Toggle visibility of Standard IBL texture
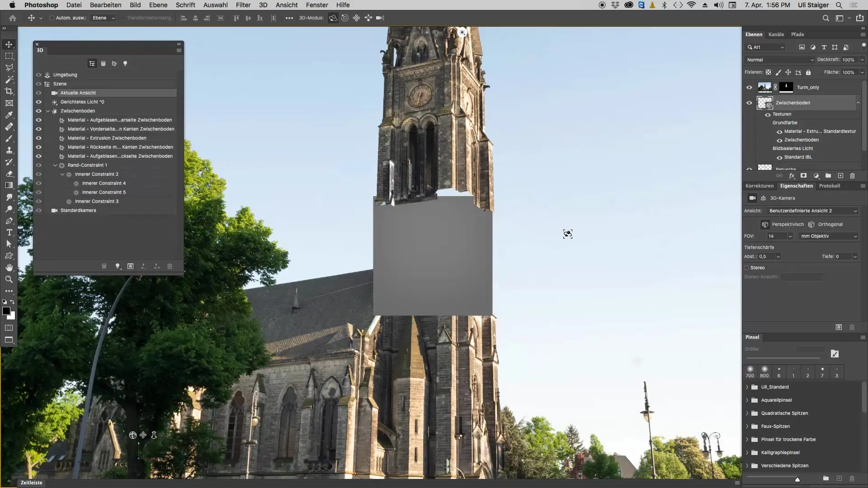868x488 pixels. click(x=779, y=158)
